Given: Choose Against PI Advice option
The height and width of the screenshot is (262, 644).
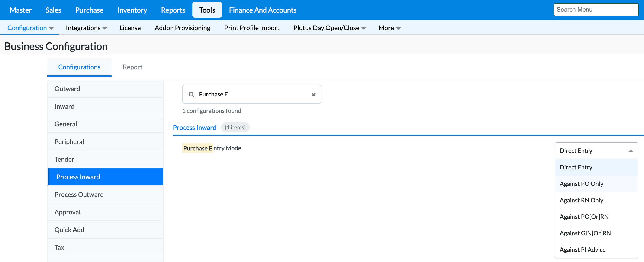Looking at the screenshot, I should (582, 250).
